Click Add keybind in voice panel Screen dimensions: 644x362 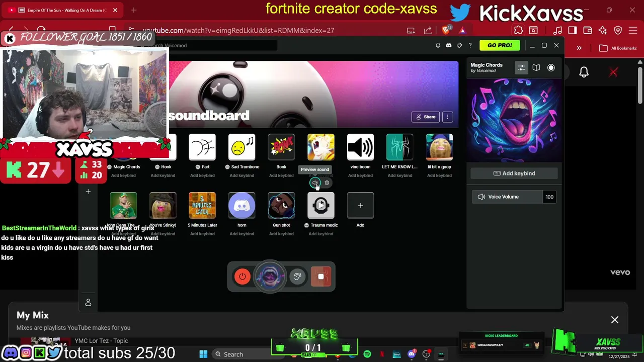click(x=514, y=173)
